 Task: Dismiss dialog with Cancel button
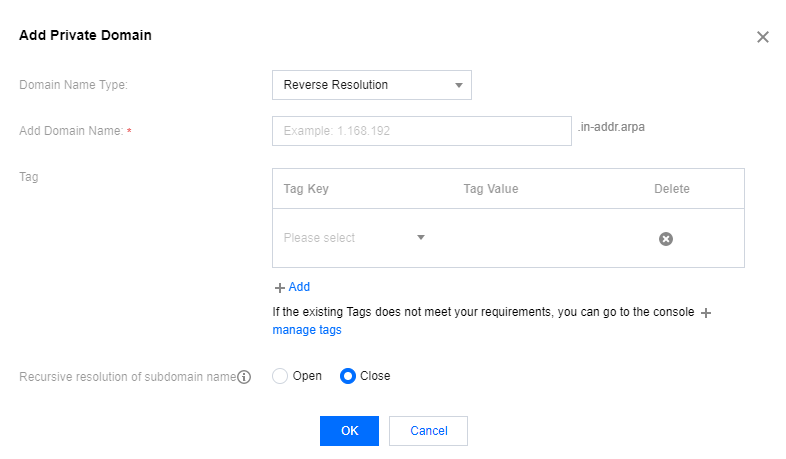[428, 430]
